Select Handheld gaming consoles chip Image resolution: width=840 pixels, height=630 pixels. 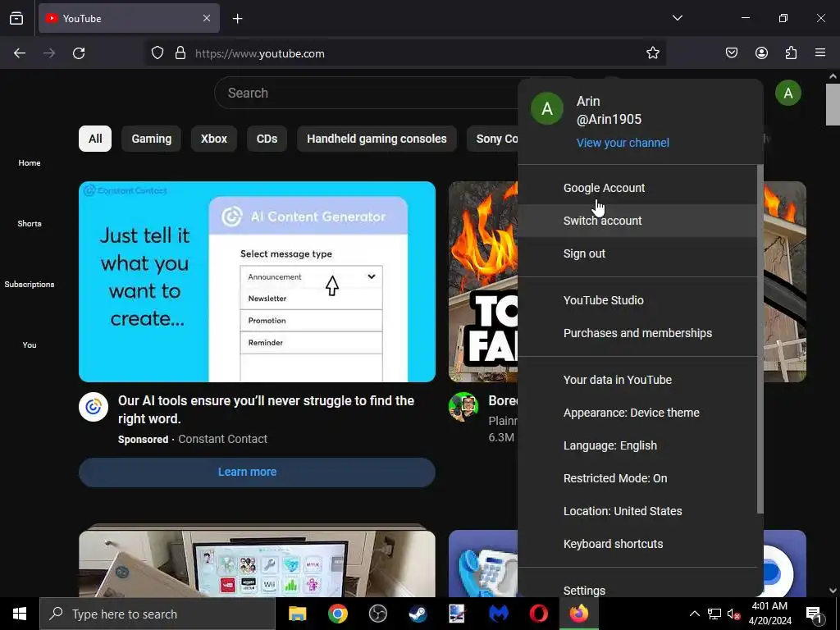point(377,139)
